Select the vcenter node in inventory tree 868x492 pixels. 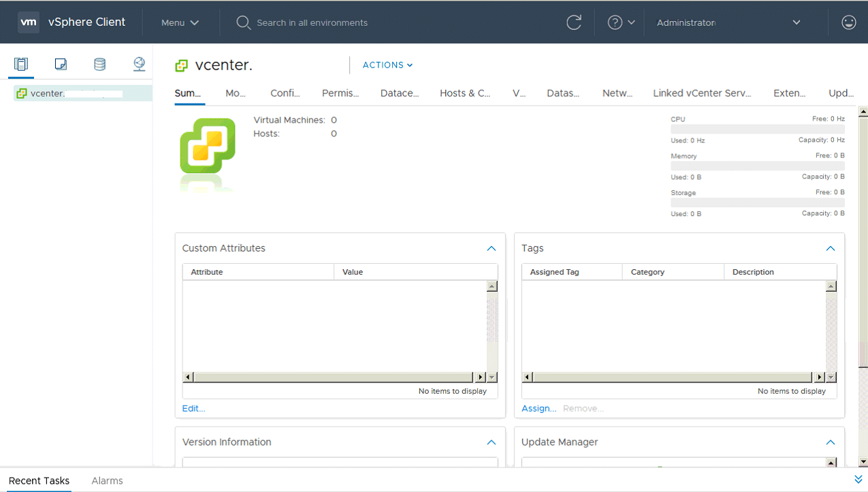click(82, 93)
